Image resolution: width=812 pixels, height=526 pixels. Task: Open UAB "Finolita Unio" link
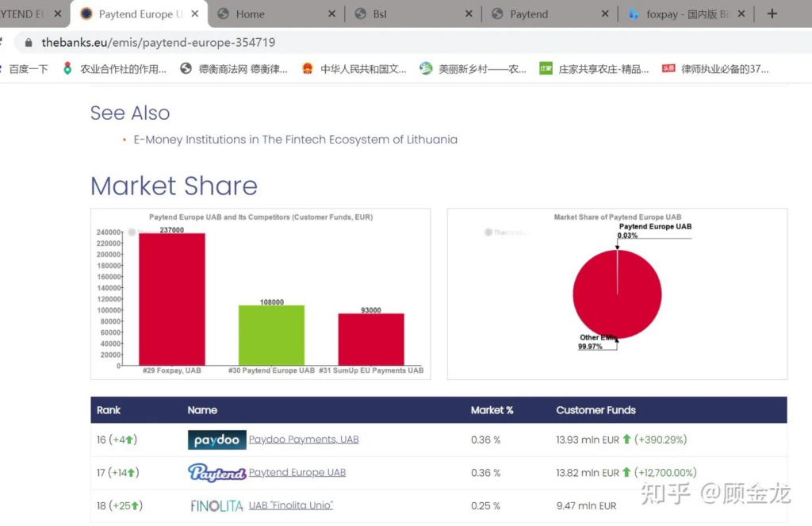[x=290, y=505]
